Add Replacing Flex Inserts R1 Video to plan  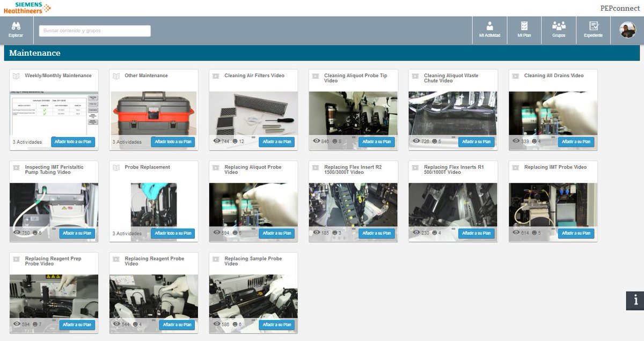[x=477, y=234]
